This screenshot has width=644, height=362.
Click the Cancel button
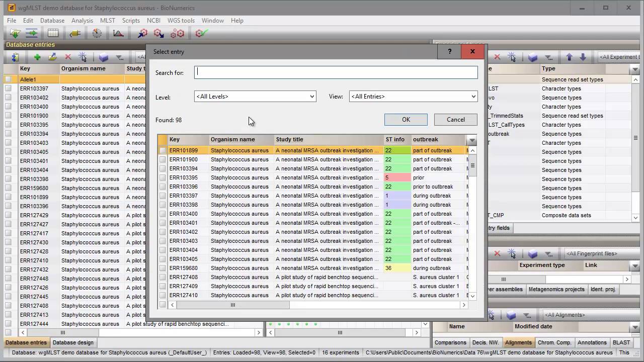455,120
